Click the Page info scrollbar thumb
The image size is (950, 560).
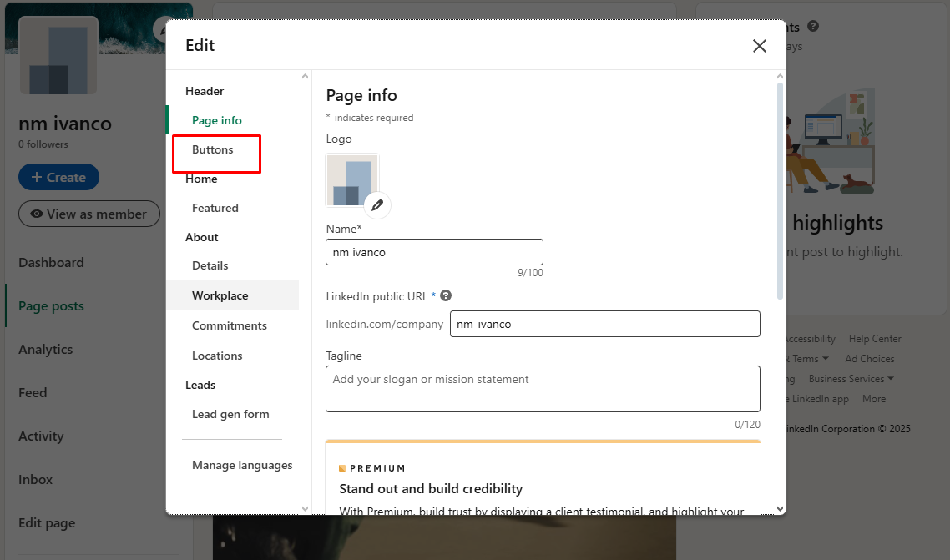(x=780, y=191)
